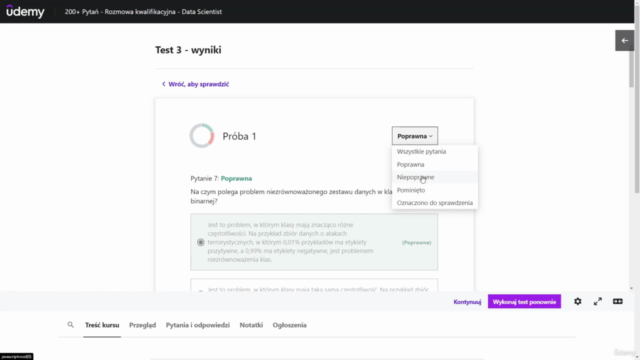The width and height of the screenshot is (640, 360).
Task: Click the (Poprawne) marker in answer
Action: pyautogui.click(x=416, y=242)
